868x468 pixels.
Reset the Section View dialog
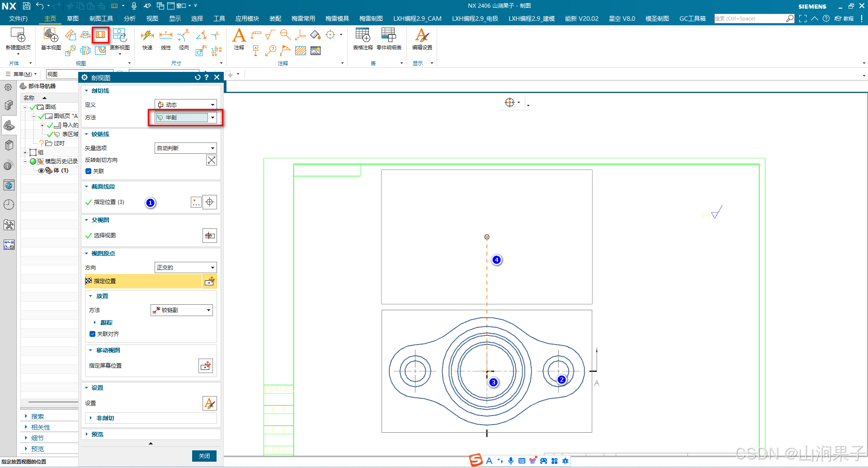[198, 77]
